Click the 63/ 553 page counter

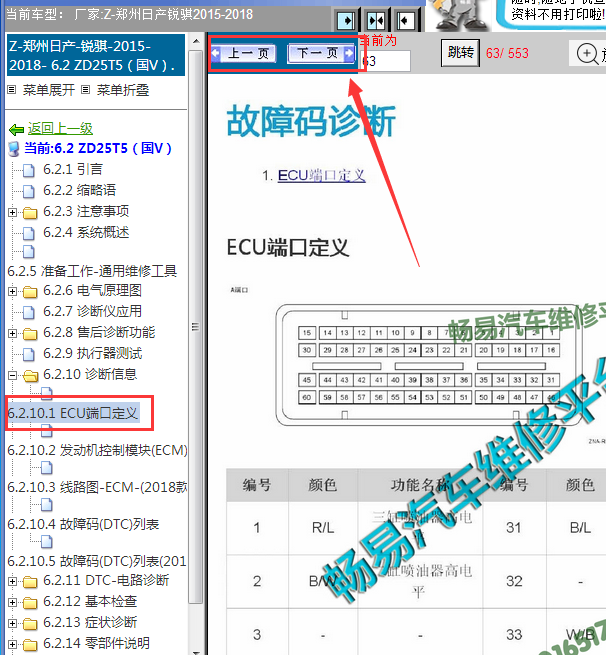pyautogui.click(x=507, y=53)
